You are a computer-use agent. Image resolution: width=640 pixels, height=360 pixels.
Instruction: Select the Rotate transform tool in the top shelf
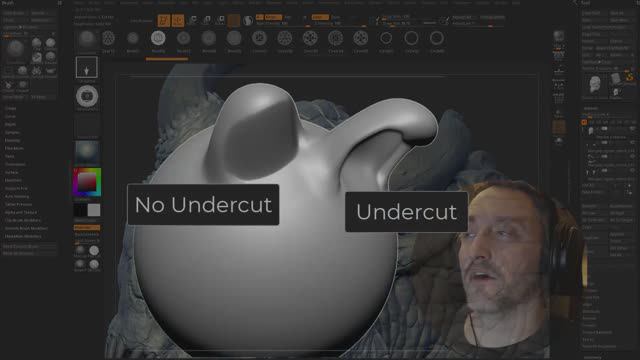[x=220, y=20]
